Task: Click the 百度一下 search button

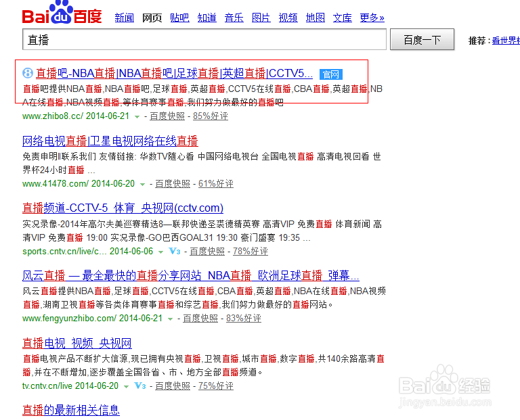Action: (x=422, y=39)
